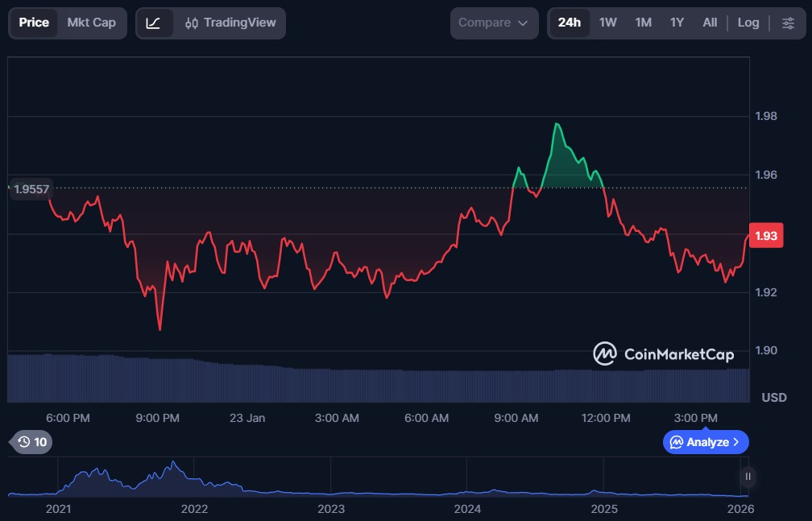Click the history clock icon badge
This screenshot has height=521, width=812.
(32, 442)
